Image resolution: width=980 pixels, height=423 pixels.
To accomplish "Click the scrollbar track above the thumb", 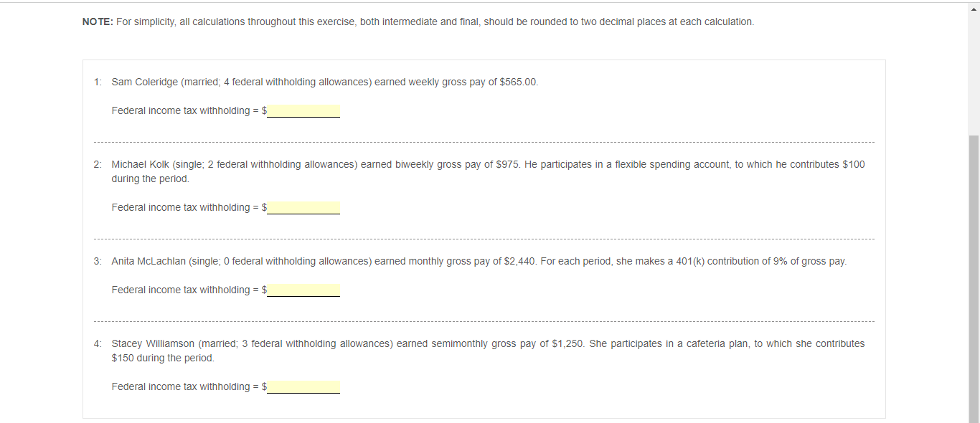I will point(974,72).
